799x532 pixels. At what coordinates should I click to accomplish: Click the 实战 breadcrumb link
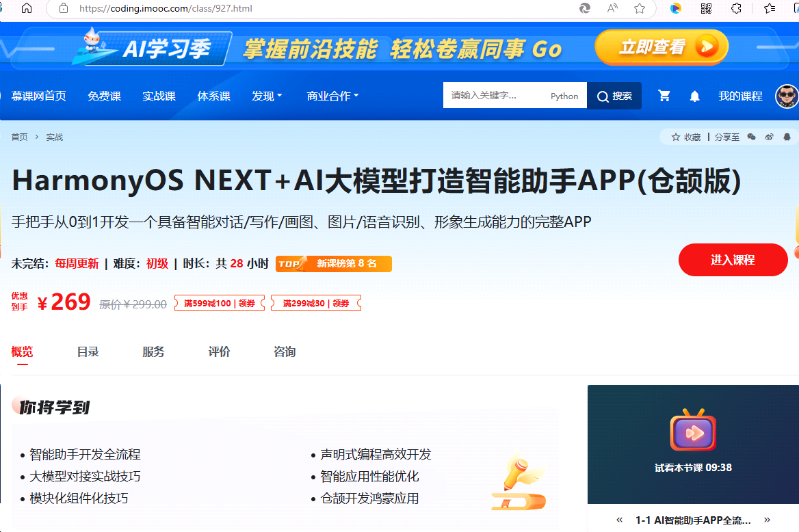coord(55,137)
